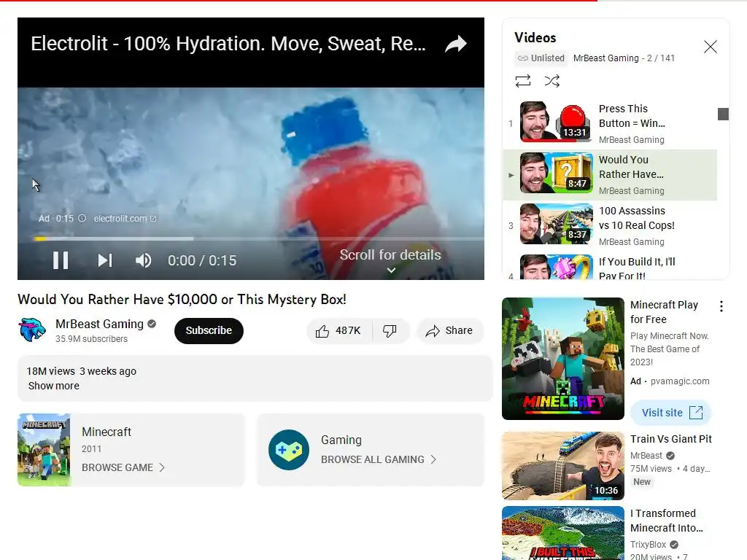Click the Videos panel heading
Image resolution: width=747 pixels, height=560 pixels.
click(535, 38)
